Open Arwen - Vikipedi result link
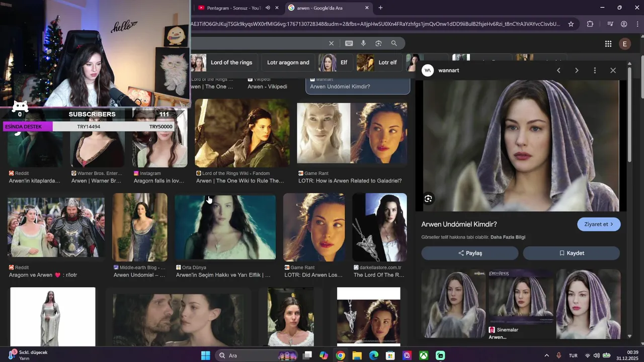 (267, 86)
